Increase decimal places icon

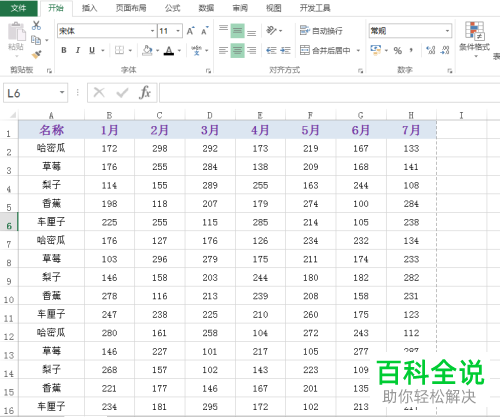(431, 50)
